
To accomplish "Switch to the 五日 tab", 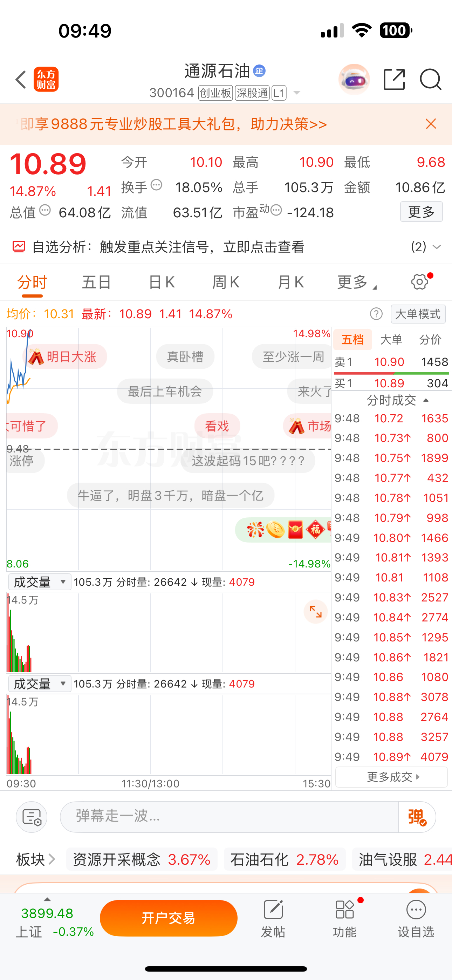I will (96, 282).
